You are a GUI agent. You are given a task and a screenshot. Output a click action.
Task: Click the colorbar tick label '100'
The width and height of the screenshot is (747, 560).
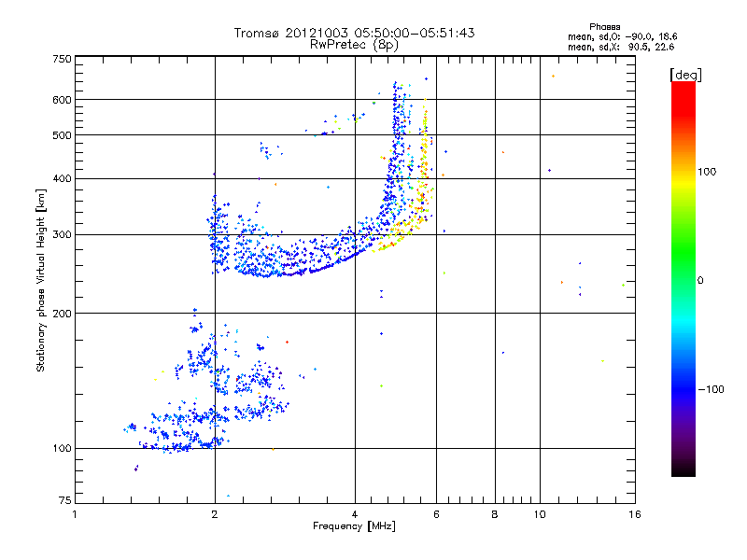tap(707, 172)
